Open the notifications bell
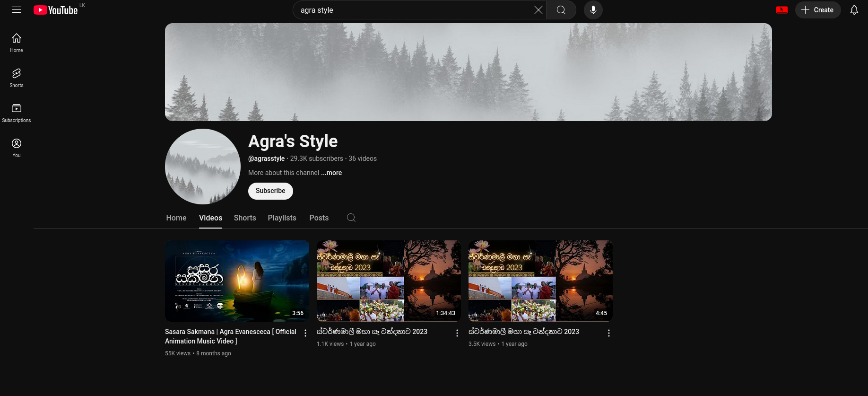Viewport: 868px width, 396px height. tap(854, 10)
